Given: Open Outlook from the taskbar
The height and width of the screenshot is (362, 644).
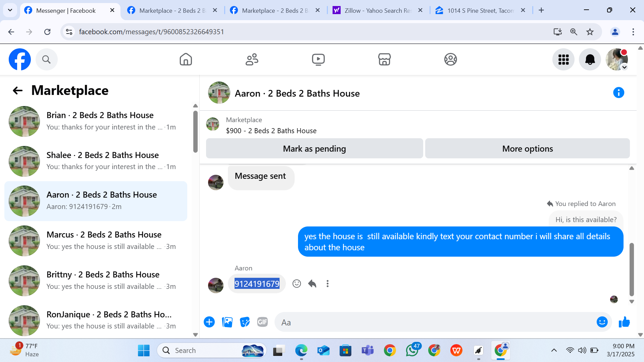Looking at the screenshot, I should (x=323, y=351).
